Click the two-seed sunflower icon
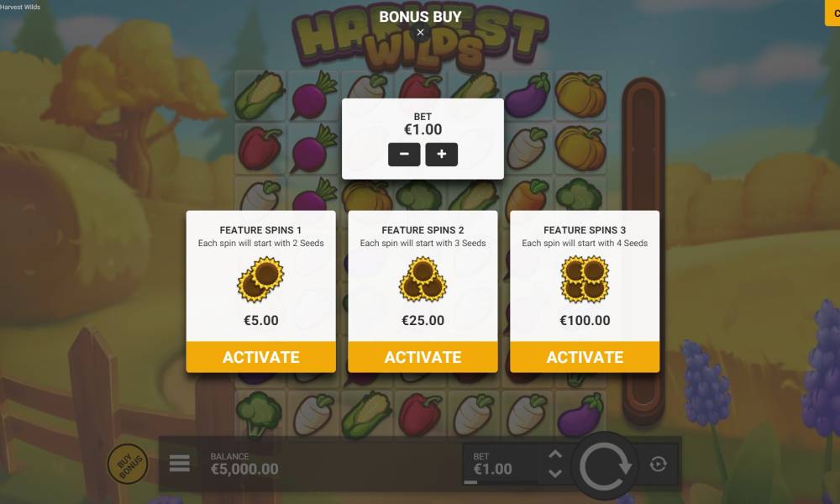 tap(261, 279)
